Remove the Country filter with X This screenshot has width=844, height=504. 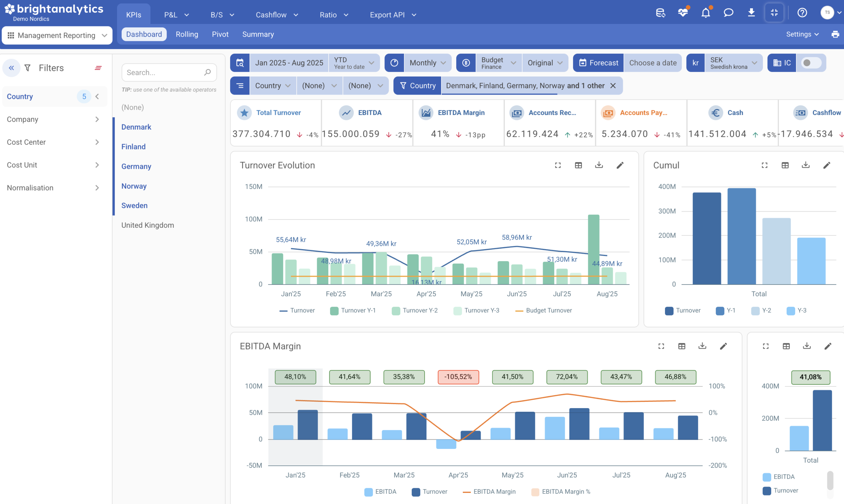[x=613, y=86]
